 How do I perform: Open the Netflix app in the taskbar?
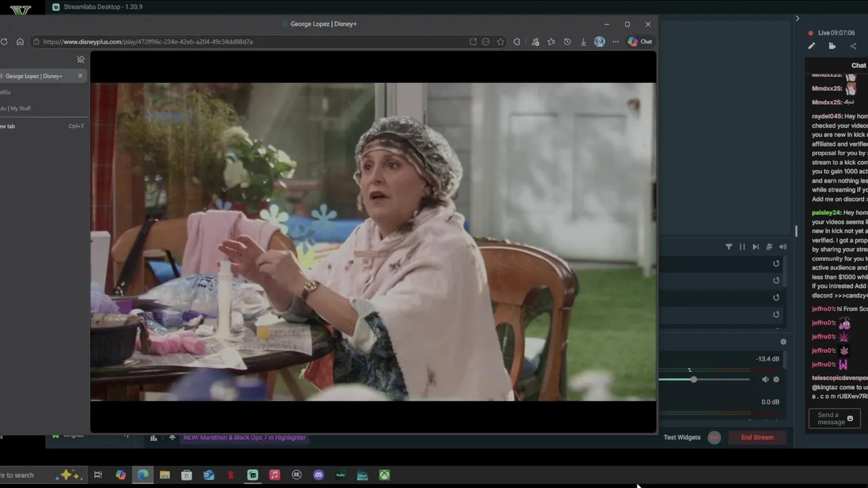point(231,475)
